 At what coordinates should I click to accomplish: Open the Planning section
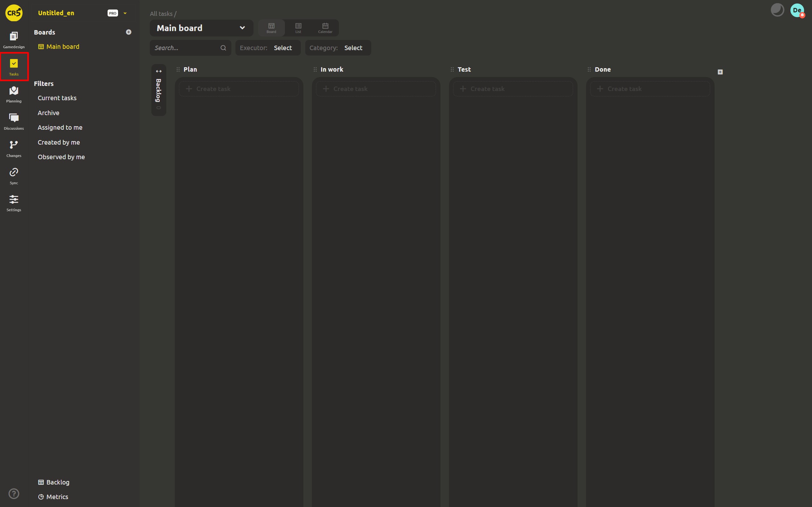tap(14, 94)
